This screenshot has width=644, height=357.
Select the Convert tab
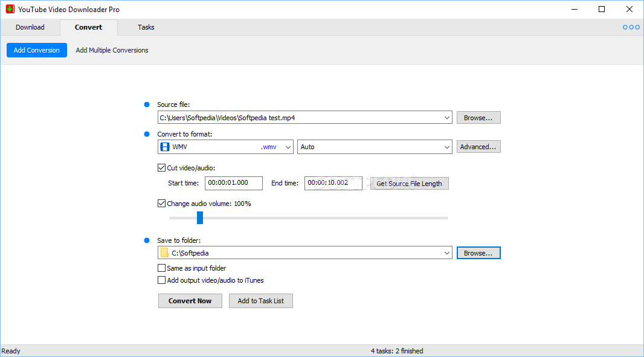click(x=88, y=27)
